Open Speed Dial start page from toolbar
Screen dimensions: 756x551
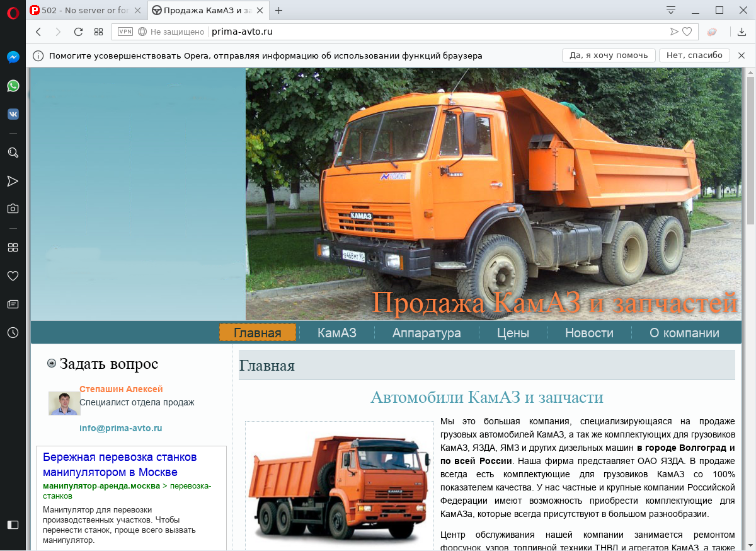point(98,32)
